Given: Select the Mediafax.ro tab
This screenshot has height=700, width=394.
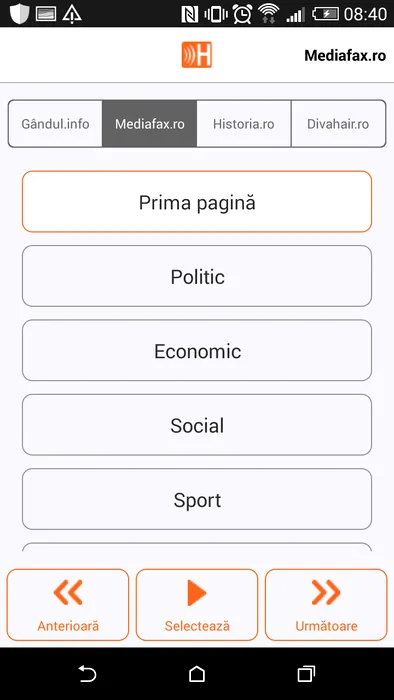Looking at the screenshot, I should [x=149, y=124].
